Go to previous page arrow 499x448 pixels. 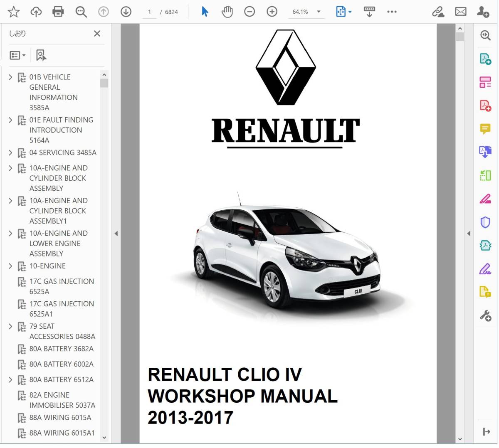[x=104, y=12]
